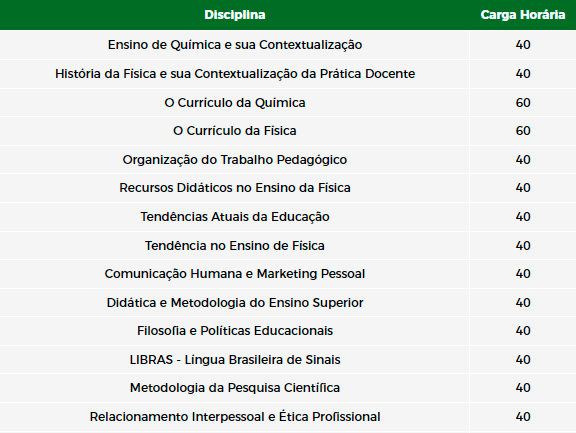Select Comunicação Humana e Marketing Pessoal row

tap(288, 274)
